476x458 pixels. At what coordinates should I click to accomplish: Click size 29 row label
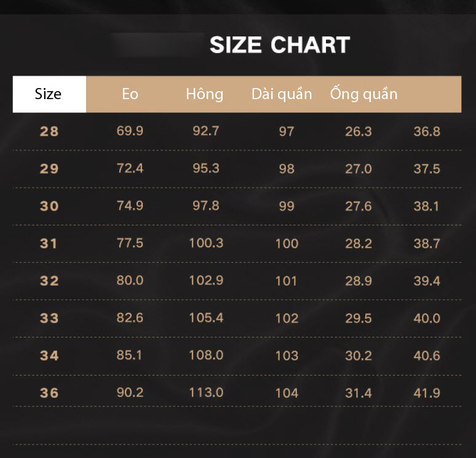click(x=49, y=169)
